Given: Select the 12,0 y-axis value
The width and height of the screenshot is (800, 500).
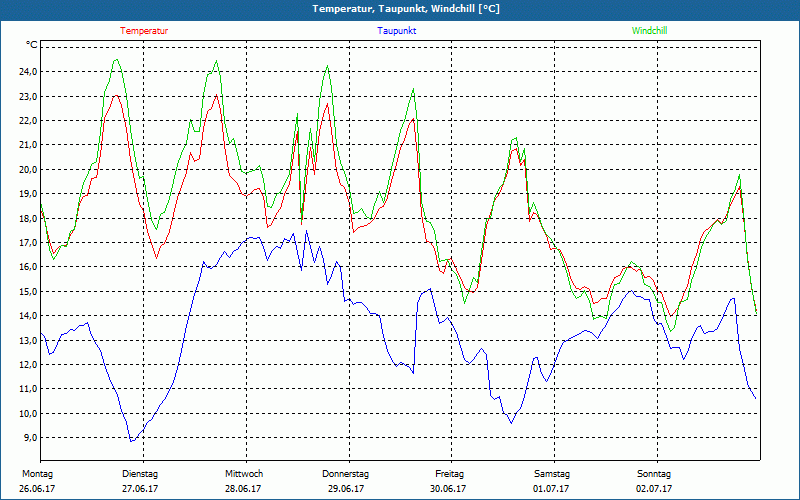Looking at the screenshot, I should (x=28, y=365).
